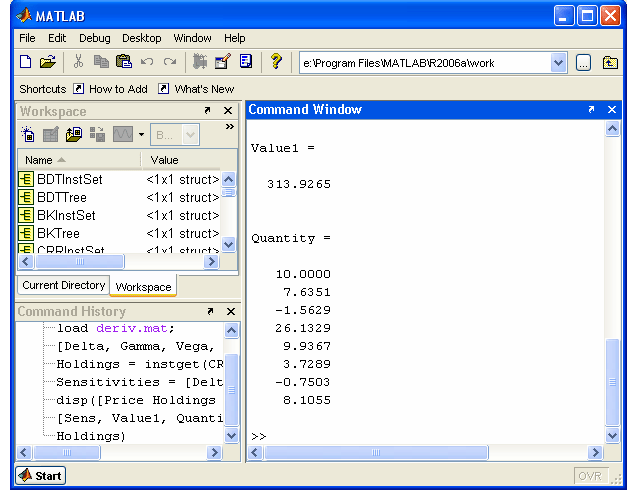Open the Desktop menu
Screen dimensions: 631x493
click(x=142, y=38)
